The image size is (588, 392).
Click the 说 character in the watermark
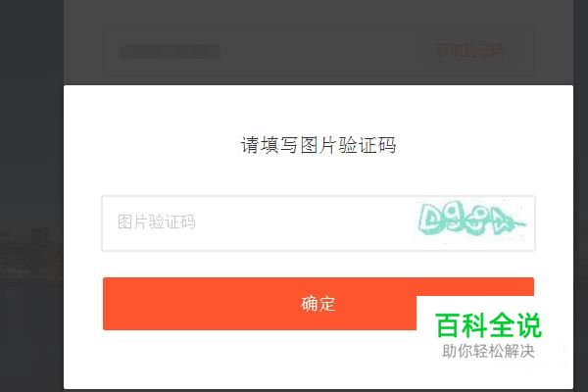click(x=529, y=325)
